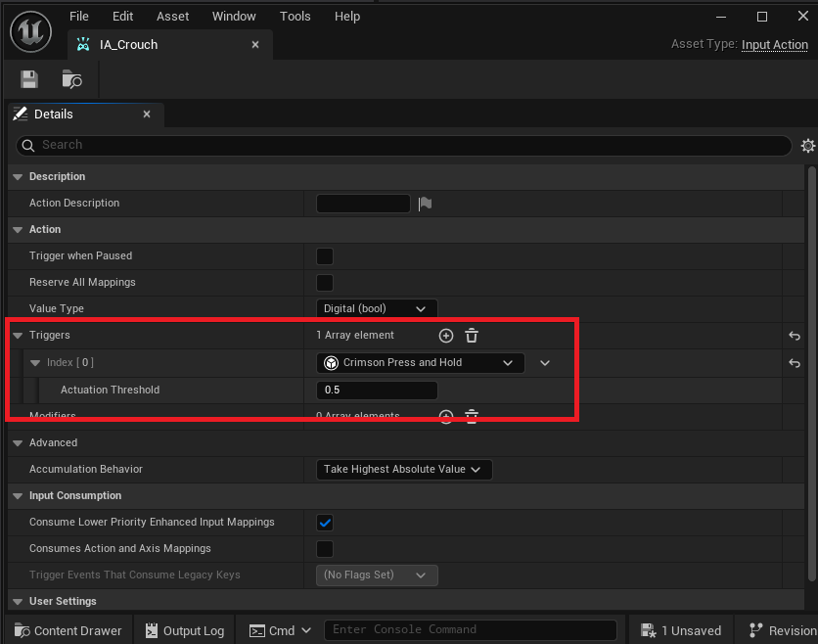Open the Input Action asset type link
Image resolution: width=818 pixels, height=644 pixels.
[x=775, y=45]
